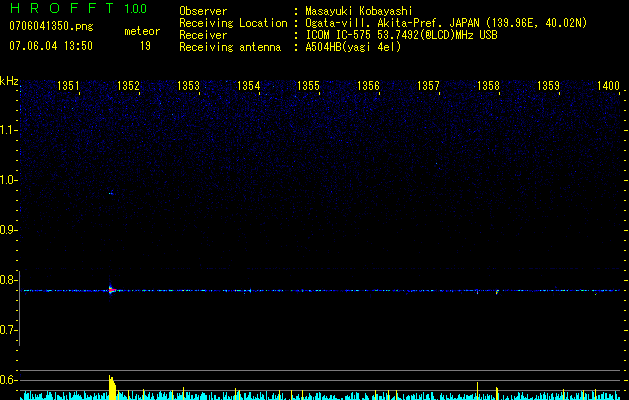Click the 1400 time axis marker
Image resolution: width=629 pixels, height=400 pixels.
[x=608, y=86]
